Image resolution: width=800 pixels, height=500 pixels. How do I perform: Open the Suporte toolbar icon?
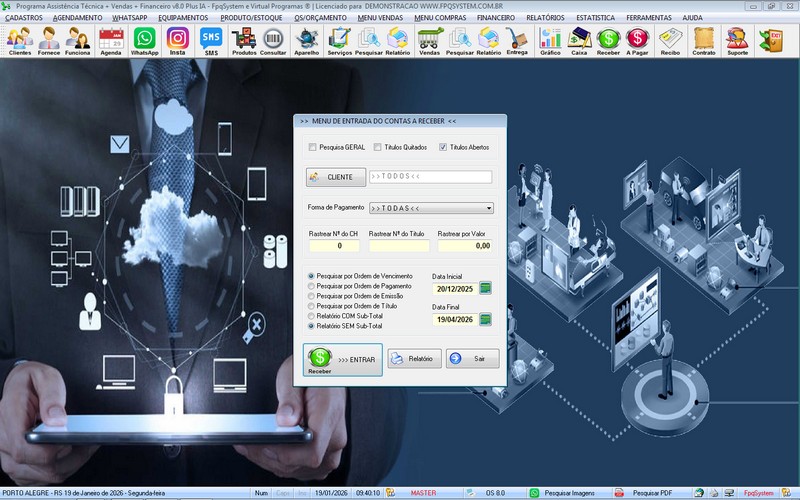tap(737, 41)
